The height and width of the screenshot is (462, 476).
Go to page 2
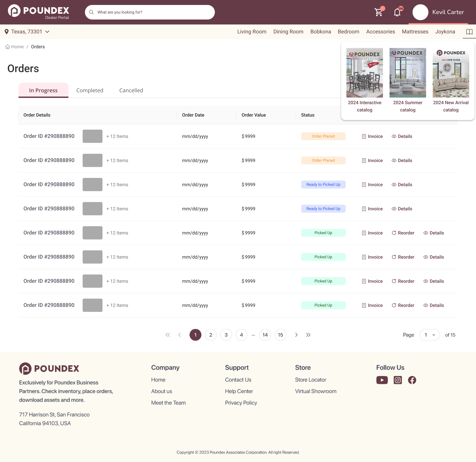pos(211,335)
